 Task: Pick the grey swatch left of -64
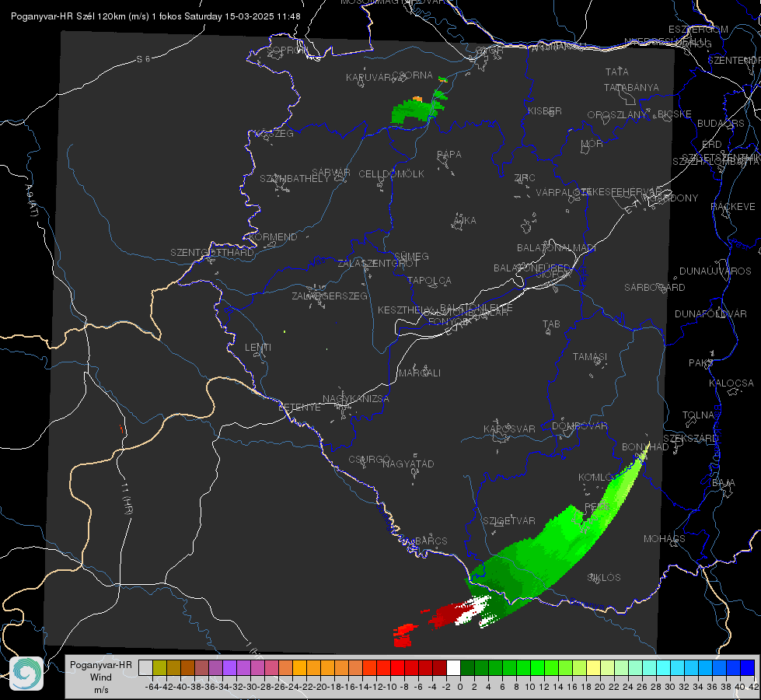(145, 668)
